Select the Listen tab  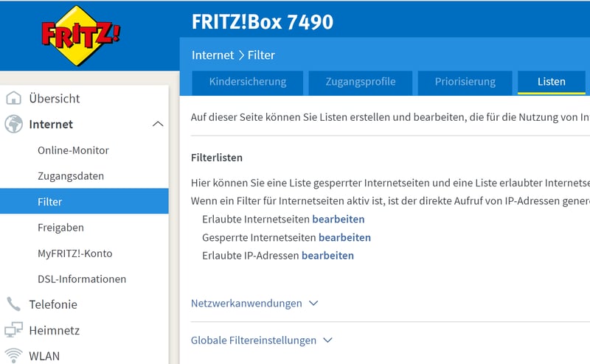pos(551,83)
